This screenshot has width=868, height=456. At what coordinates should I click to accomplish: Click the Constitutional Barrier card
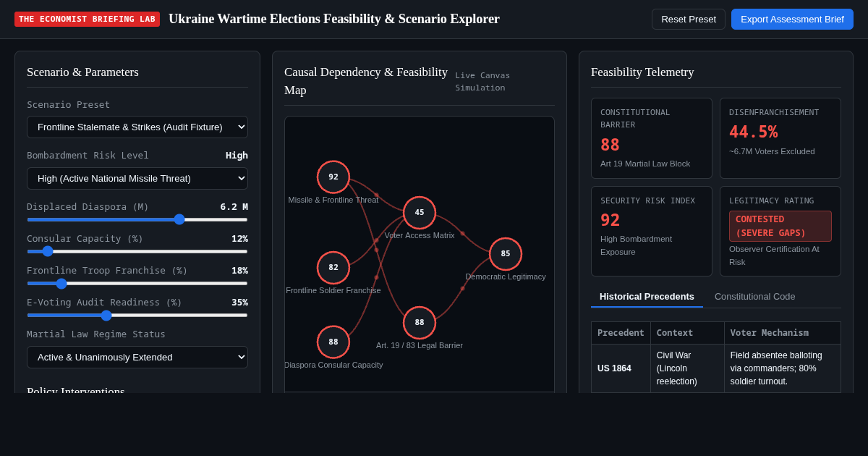click(x=652, y=138)
